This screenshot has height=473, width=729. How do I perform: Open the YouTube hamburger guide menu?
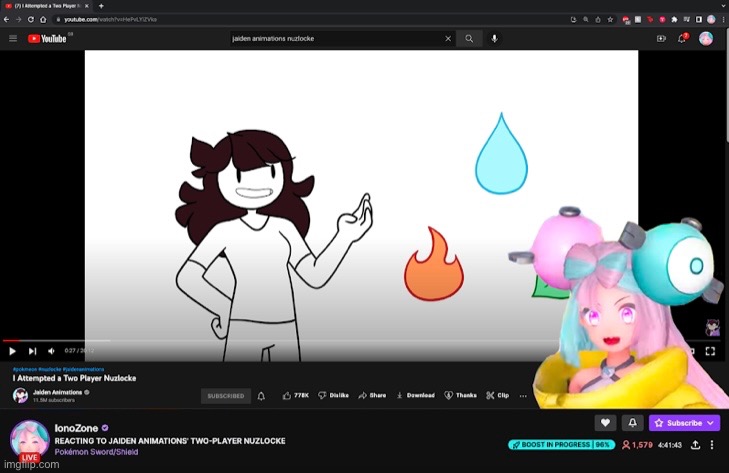pos(13,39)
